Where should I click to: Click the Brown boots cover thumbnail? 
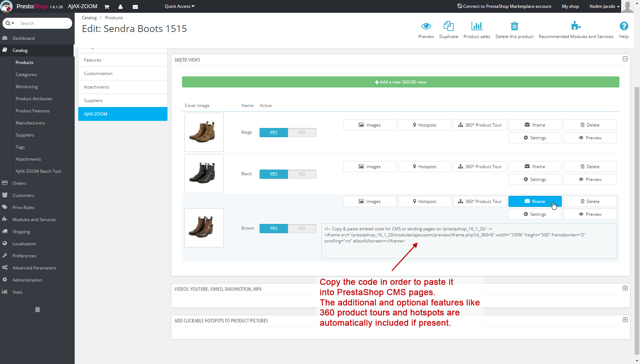pyautogui.click(x=204, y=228)
